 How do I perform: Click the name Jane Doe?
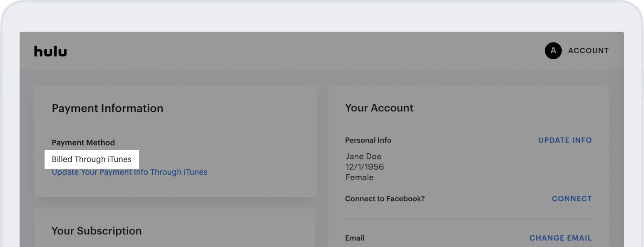pyautogui.click(x=363, y=157)
